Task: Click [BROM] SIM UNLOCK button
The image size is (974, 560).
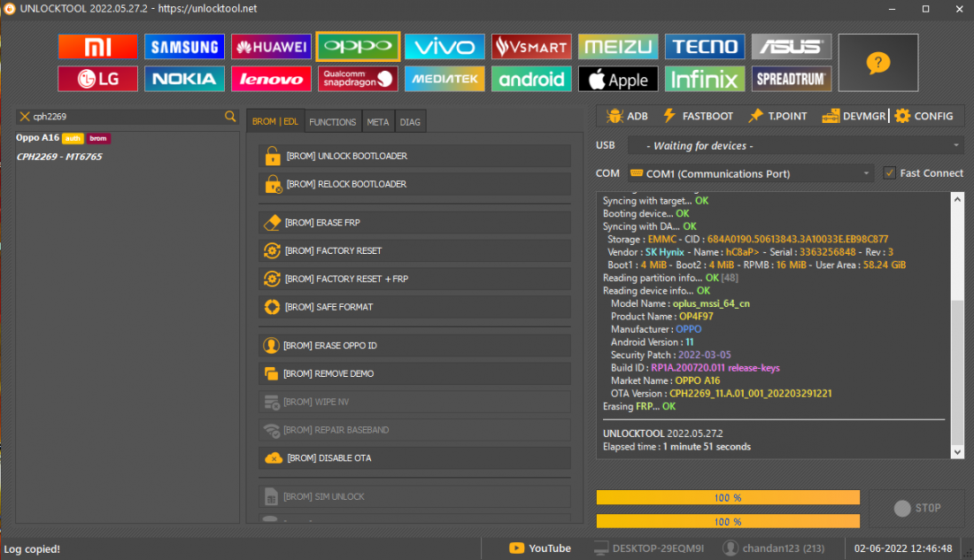Action: point(414,496)
